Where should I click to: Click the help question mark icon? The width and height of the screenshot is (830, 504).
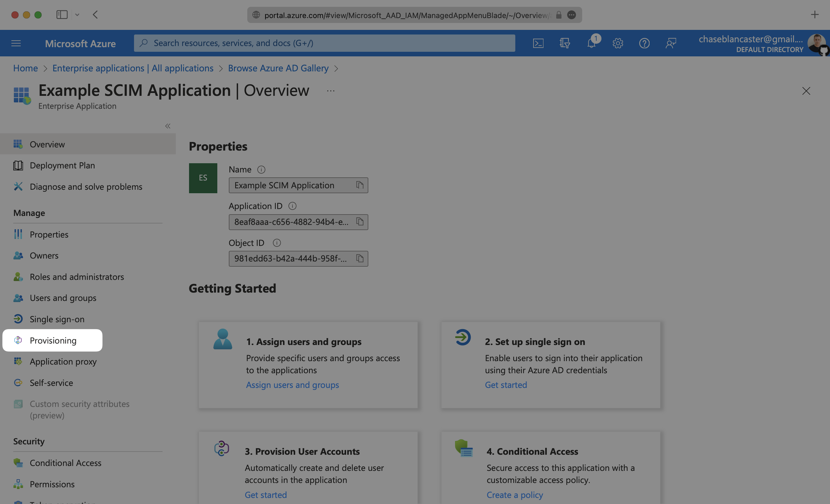[x=644, y=43]
